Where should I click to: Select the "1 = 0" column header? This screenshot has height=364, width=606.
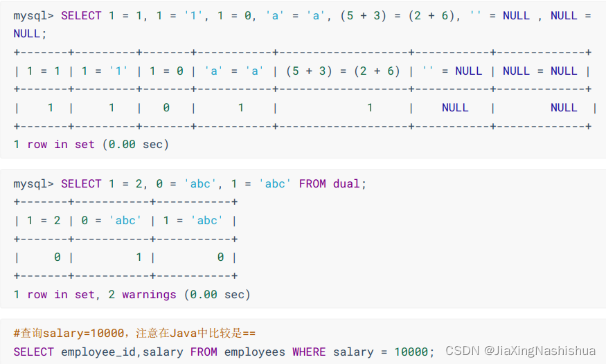[166, 71]
